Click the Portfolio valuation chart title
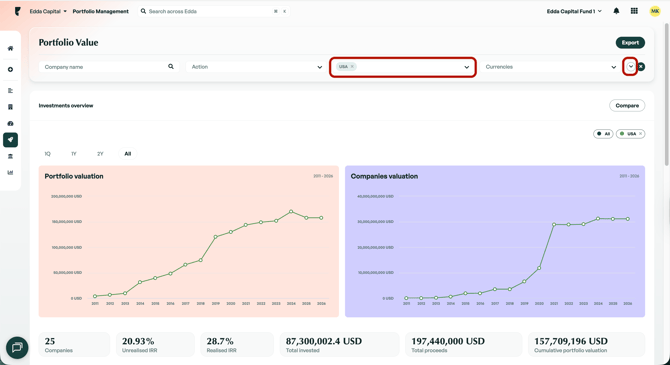This screenshot has width=670, height=365. click(x=74, y=176)
